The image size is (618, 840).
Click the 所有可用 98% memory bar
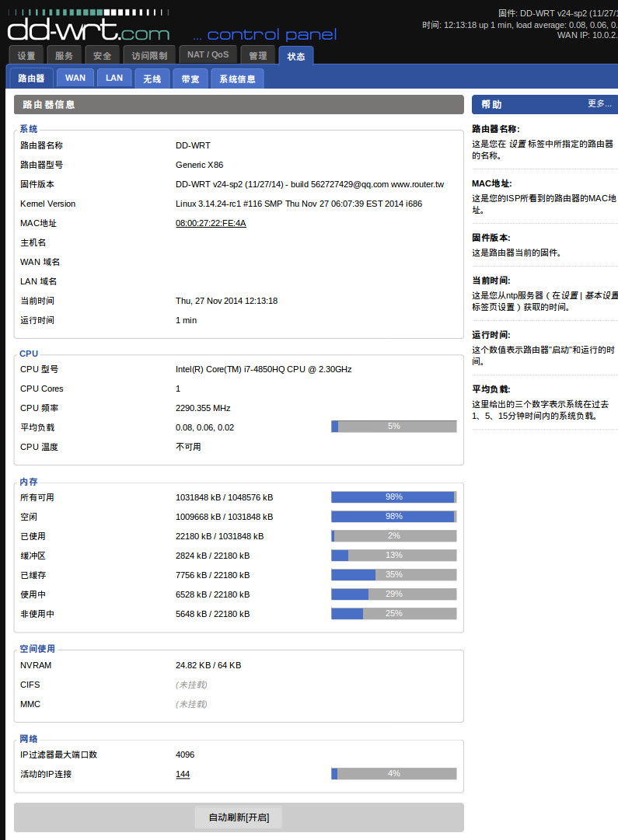coord(394,497)
